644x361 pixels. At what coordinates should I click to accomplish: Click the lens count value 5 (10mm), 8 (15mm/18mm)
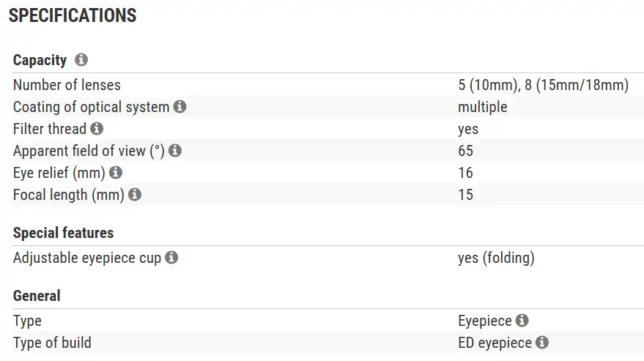(x=543, y=85)
